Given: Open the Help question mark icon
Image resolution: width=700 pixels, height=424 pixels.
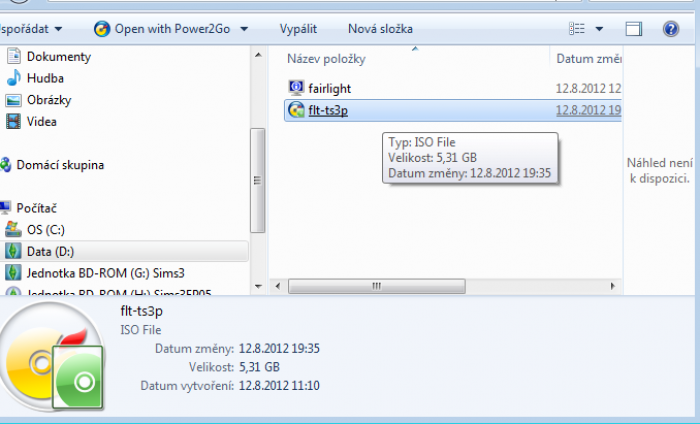Looking at the screenshot, I should pos(671,29).
